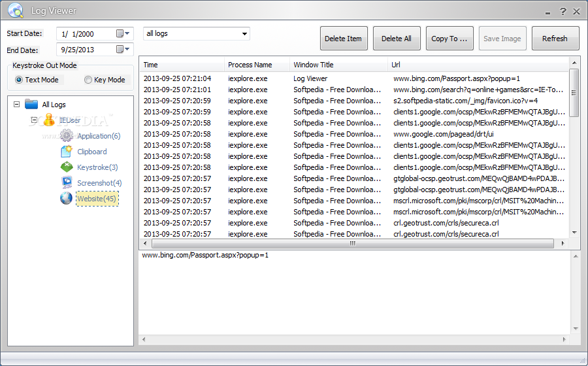Click the All Logs folder icon

(x=31, y=104)
